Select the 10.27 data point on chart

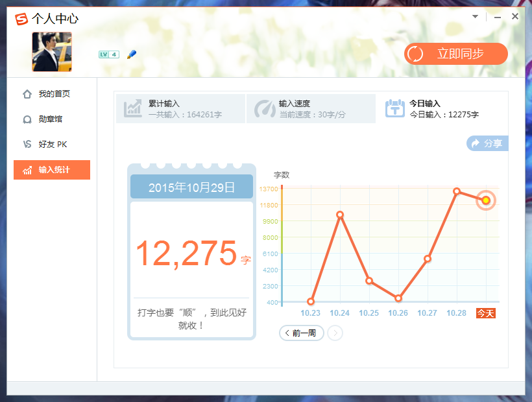[x=428, y=259]
